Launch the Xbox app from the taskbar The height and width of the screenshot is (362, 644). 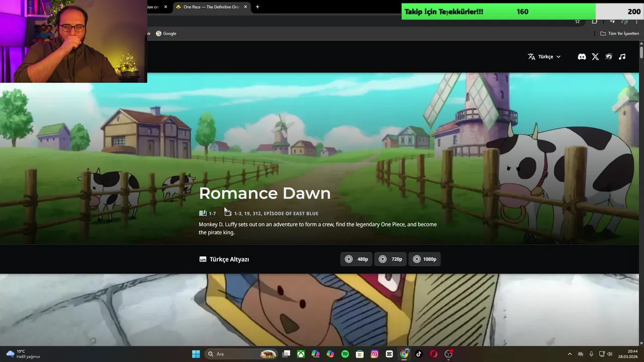click(301, 354)
